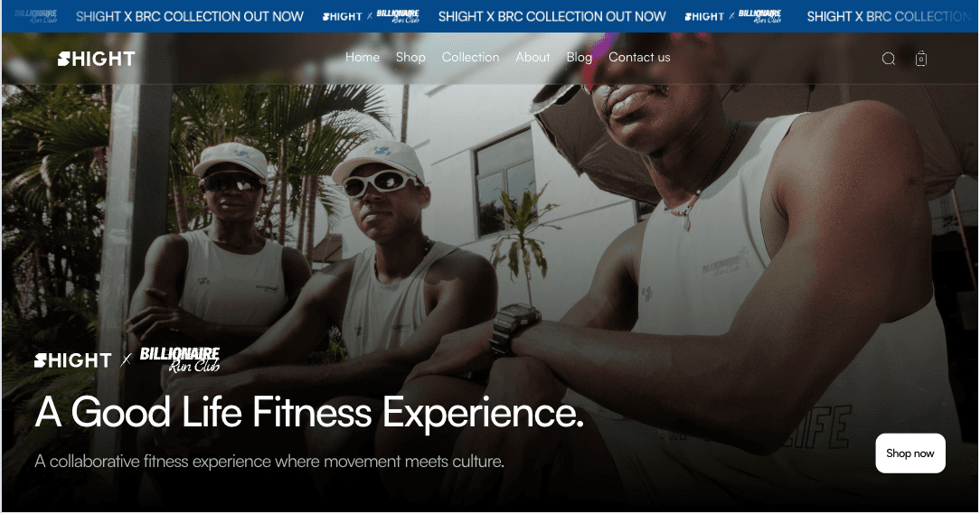This screenshot has width=980, height=514.
Task: Open the Shop menu item
Action: (410, 57)
